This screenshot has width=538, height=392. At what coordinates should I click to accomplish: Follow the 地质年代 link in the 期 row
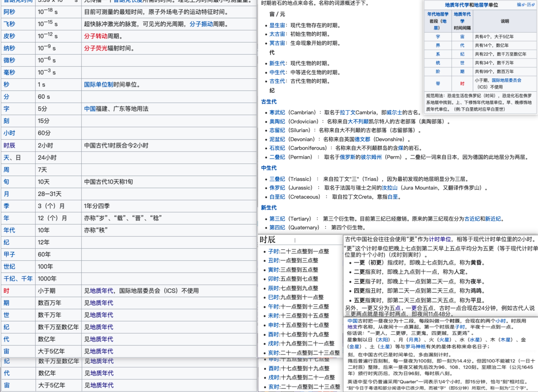click(x=102, y=303)
